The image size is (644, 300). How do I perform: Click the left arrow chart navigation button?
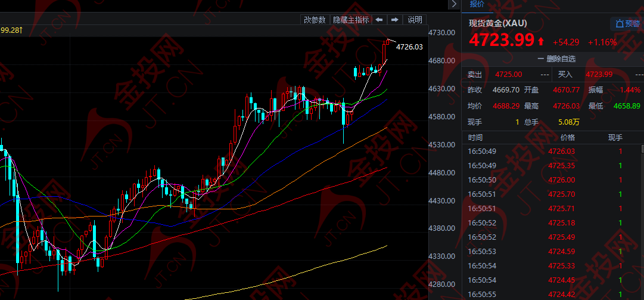(379, 20)
